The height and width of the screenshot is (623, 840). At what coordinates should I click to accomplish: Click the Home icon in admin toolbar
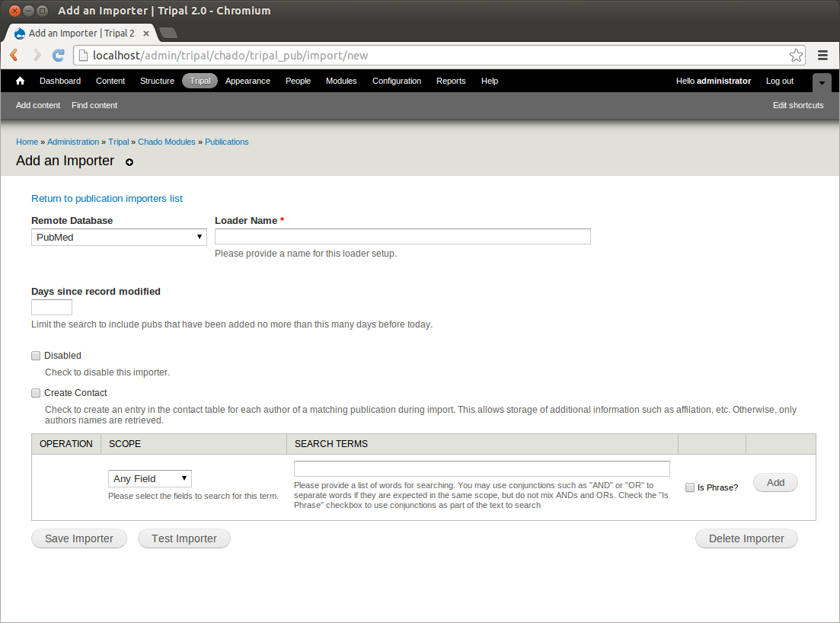click(21, 81)
